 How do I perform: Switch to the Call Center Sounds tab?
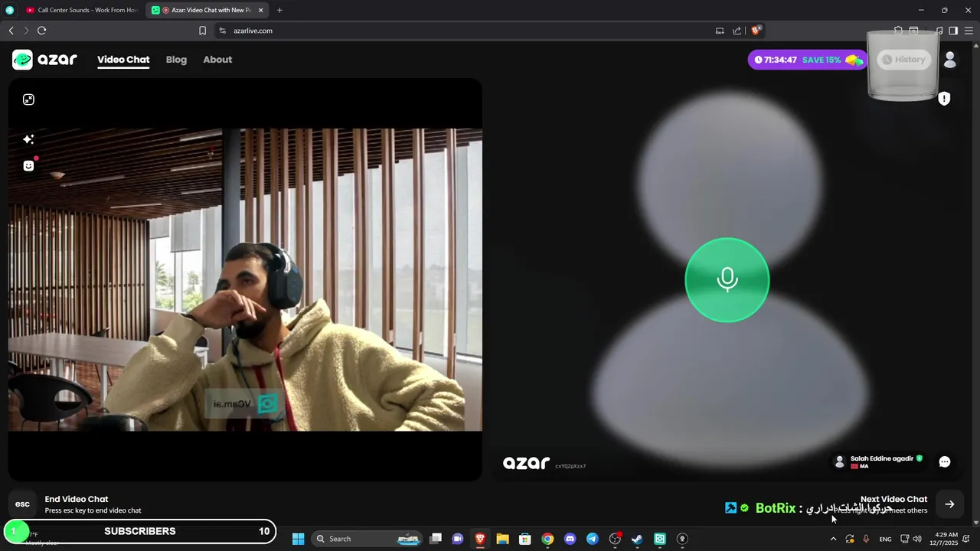(x=81, y=10)
